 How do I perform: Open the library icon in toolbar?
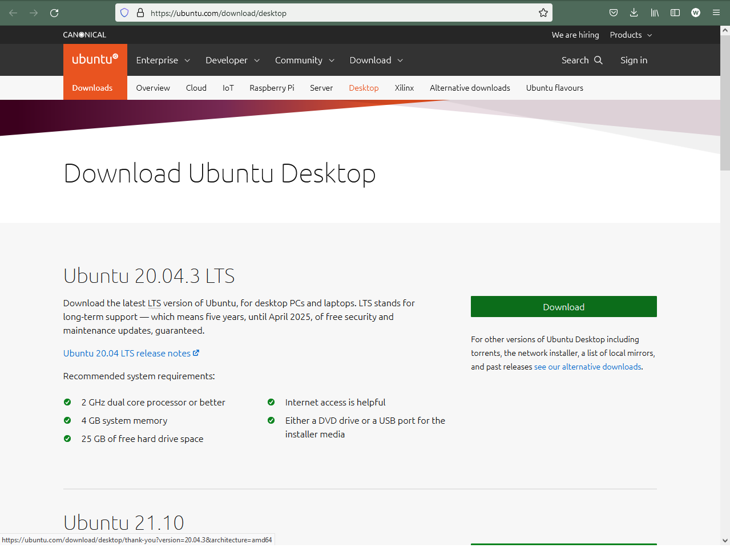click(x=655, y=13)
